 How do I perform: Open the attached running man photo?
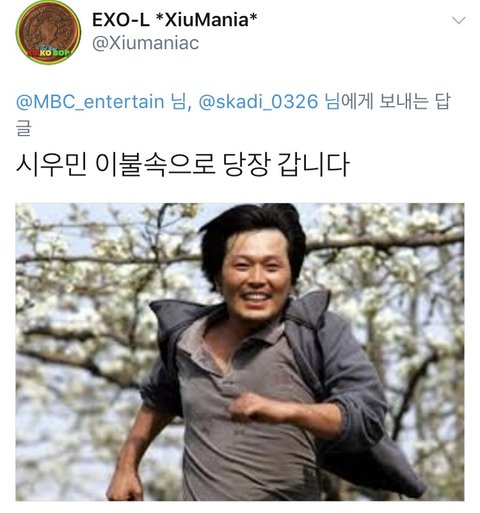click(x=240, y=352)
